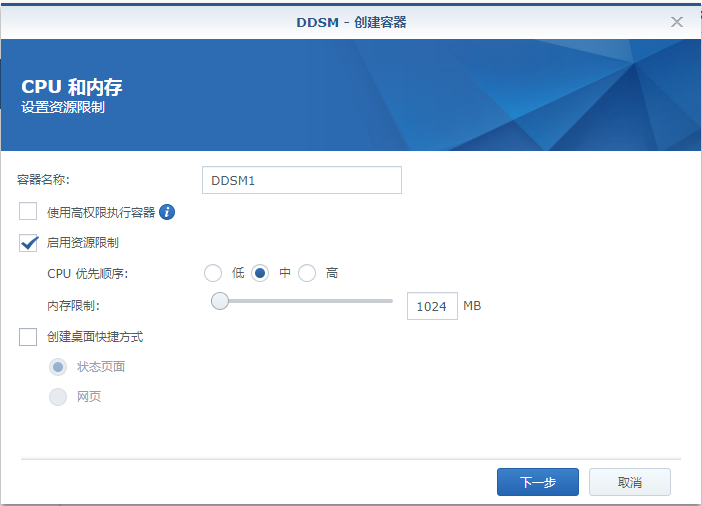The width and height of the screenshot is (702, 506).
Task: Click the info icon beside high-privilege option
Action: pyautogui.click(x=167, y=212)
